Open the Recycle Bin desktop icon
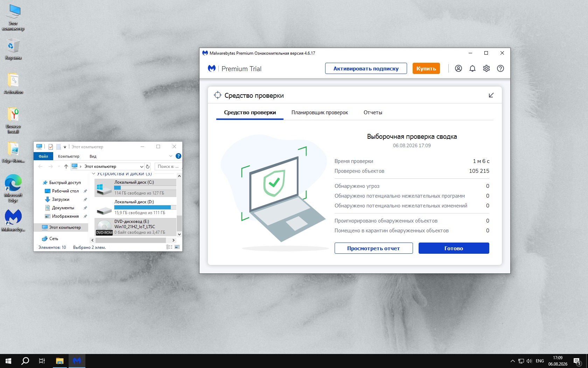Viewport: 588px width, 368px height. click(13, 49)
